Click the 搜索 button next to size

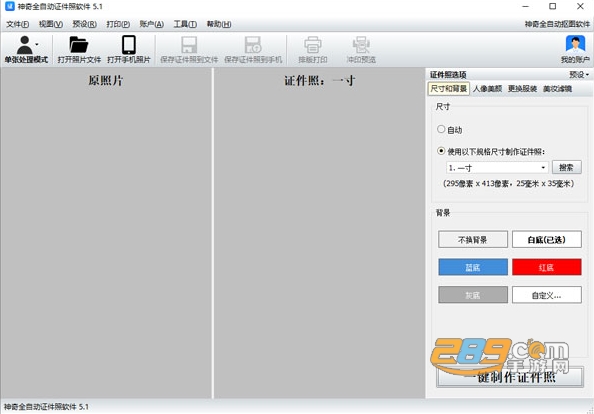coord(566,167)
